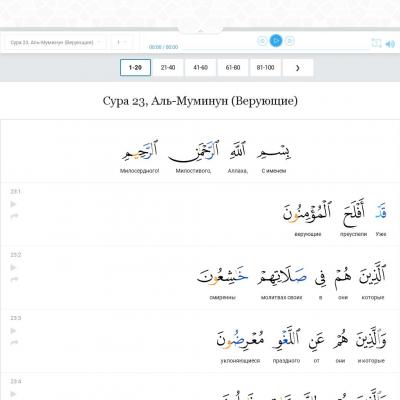Share verse 23:3 with arrow icon
Screen dimensions: 400x400
(14, 343)
